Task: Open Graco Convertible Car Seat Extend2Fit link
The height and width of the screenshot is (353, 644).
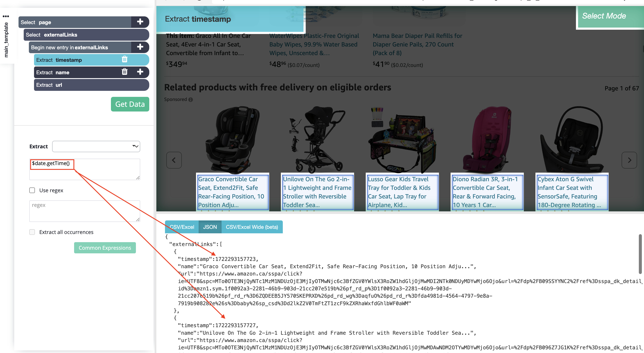Action: click(x=232, y=192)
